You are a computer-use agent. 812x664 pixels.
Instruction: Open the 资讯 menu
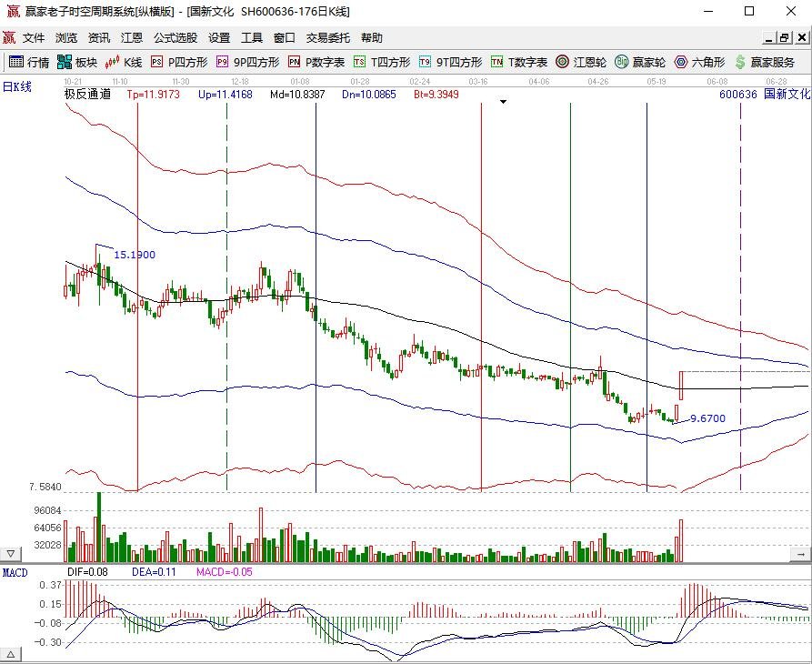tap(99, 38)
